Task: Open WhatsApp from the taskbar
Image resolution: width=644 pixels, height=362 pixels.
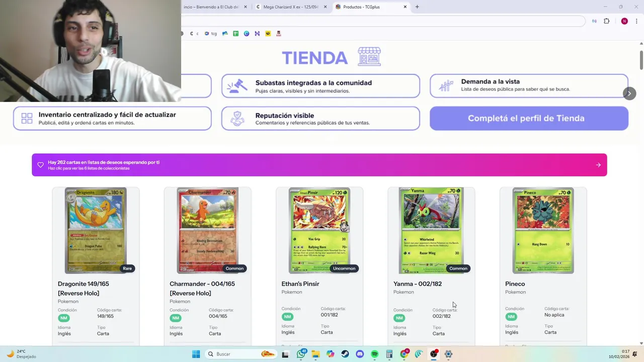Action: [301, 354]
